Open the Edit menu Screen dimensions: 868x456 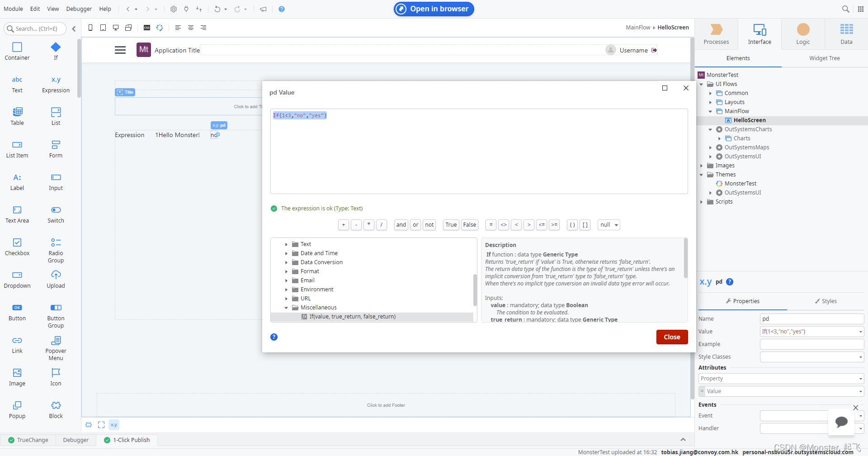point(35,9)
